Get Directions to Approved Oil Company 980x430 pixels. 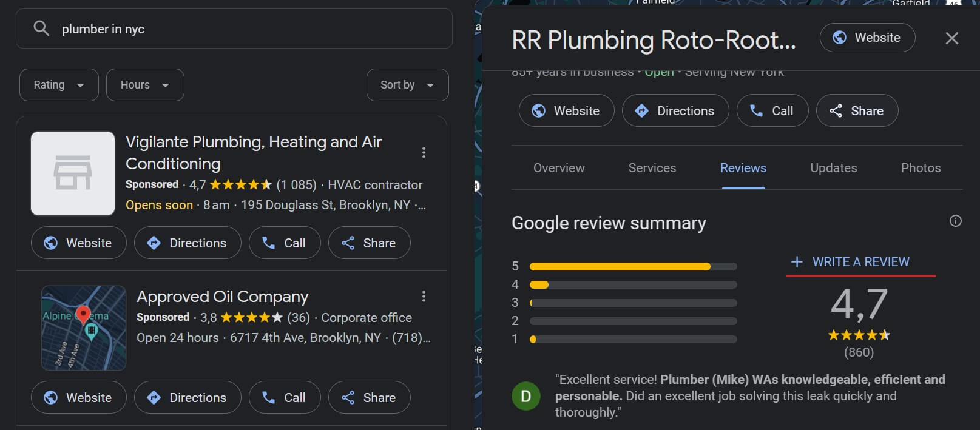coord(188,397)
